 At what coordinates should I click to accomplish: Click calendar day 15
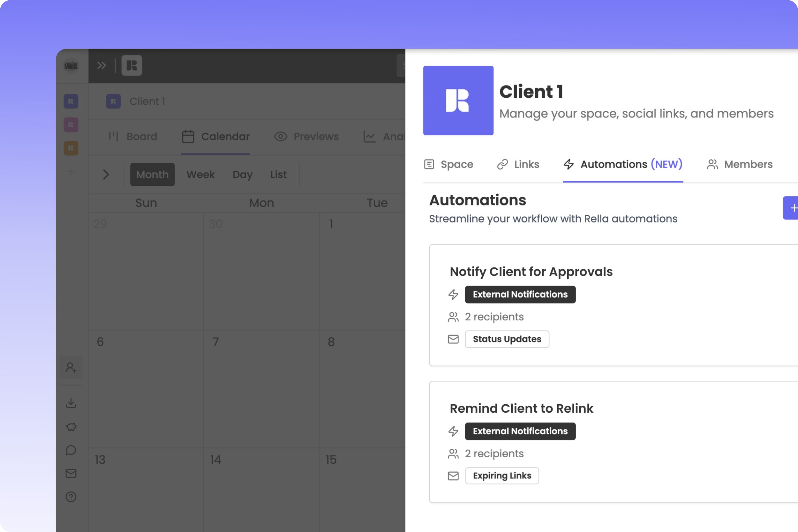point(362,490)
